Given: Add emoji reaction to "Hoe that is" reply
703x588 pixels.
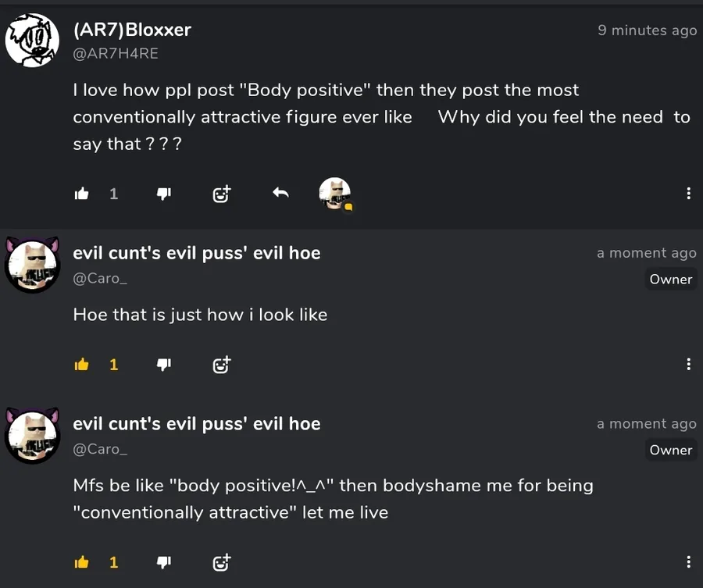Looking at the screenshot, I should (222, 365).
